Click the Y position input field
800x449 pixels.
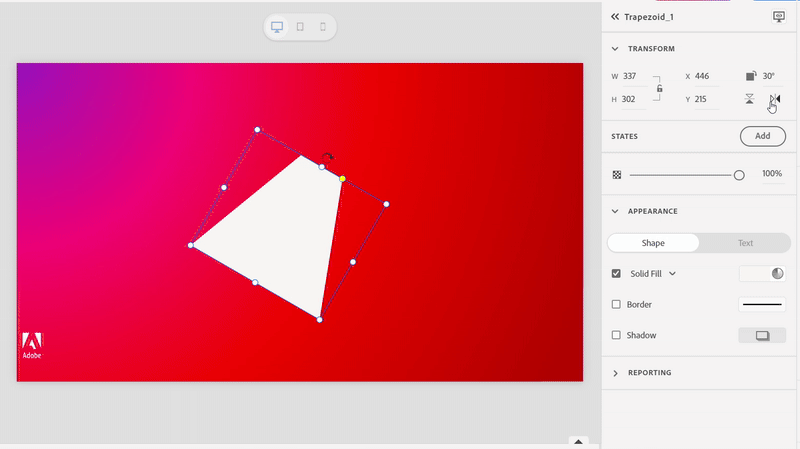click(x=707, y=99)
